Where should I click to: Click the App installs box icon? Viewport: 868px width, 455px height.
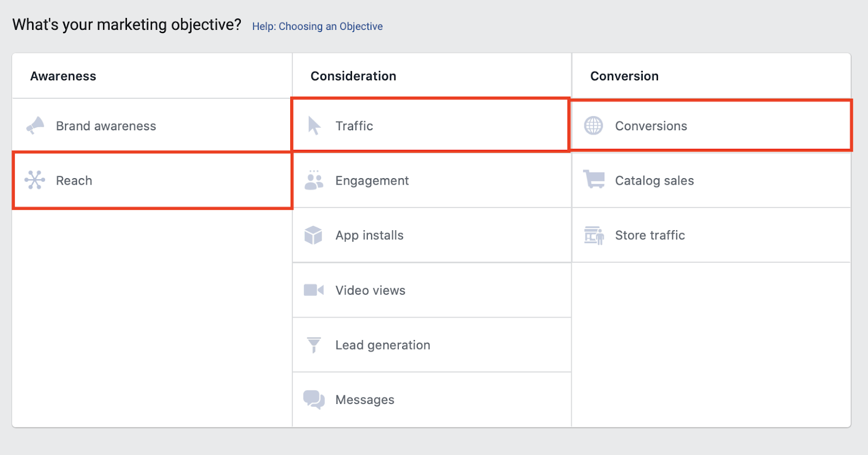point(314,235)
